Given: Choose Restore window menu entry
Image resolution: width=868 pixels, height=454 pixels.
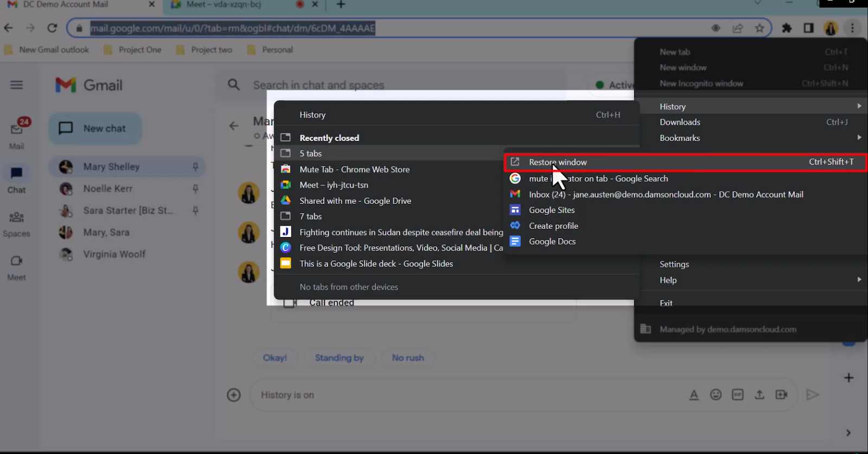Looking at the screenshot, I should tap(685, 162).
